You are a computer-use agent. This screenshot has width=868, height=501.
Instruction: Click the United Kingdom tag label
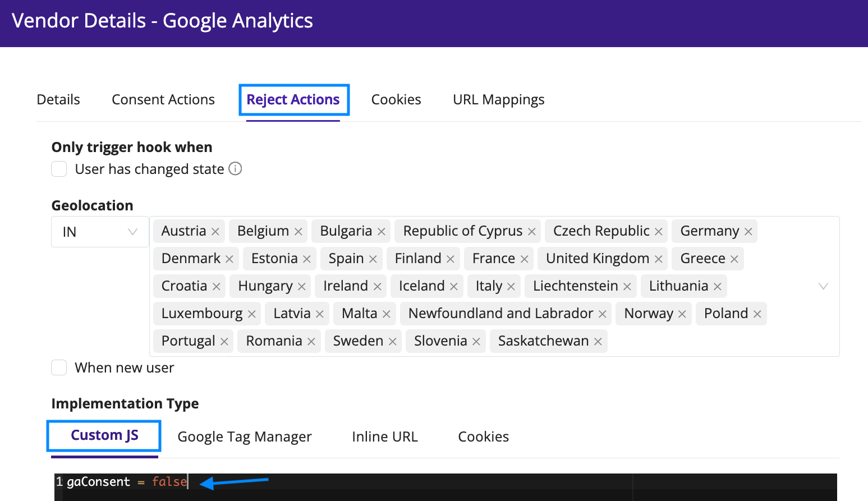coord(598,258)
